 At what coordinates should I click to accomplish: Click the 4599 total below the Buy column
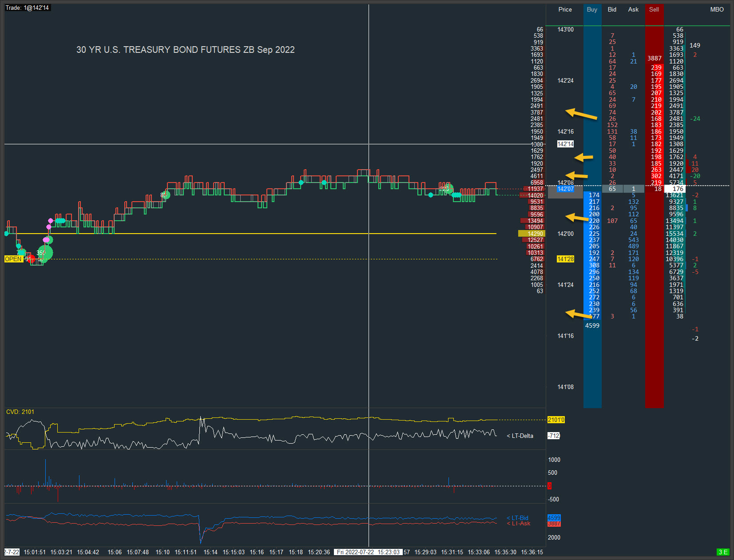pos(592,326)
